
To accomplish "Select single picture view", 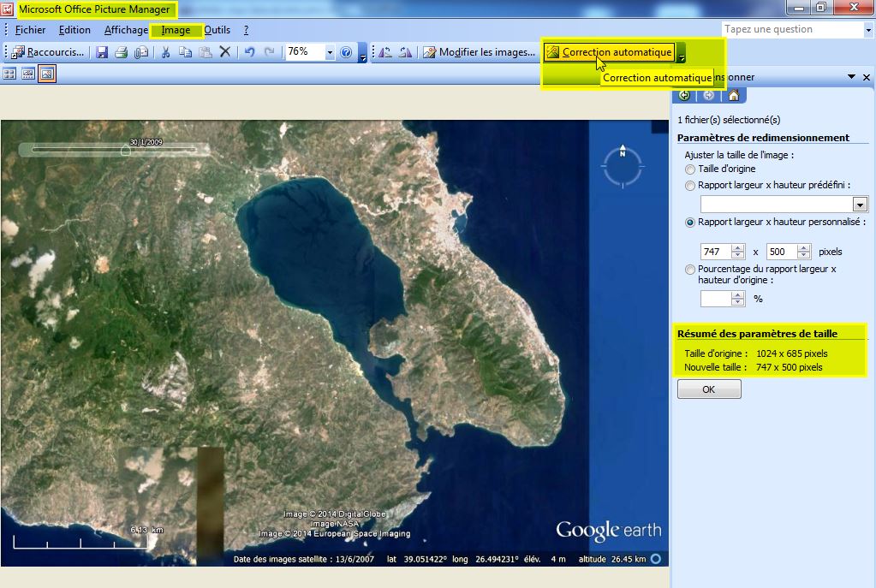I will [47, 74].
